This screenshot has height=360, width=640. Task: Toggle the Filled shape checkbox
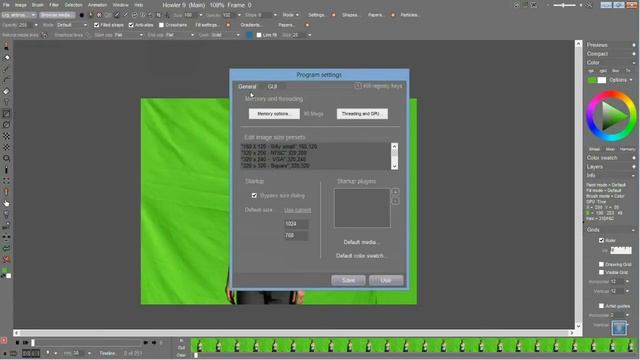coord(96,25)
